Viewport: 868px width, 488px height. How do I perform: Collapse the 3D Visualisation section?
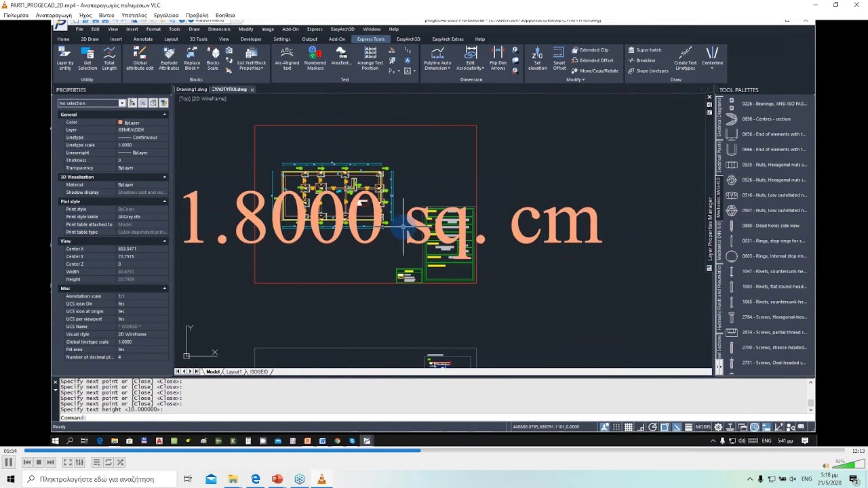[165, 177]
